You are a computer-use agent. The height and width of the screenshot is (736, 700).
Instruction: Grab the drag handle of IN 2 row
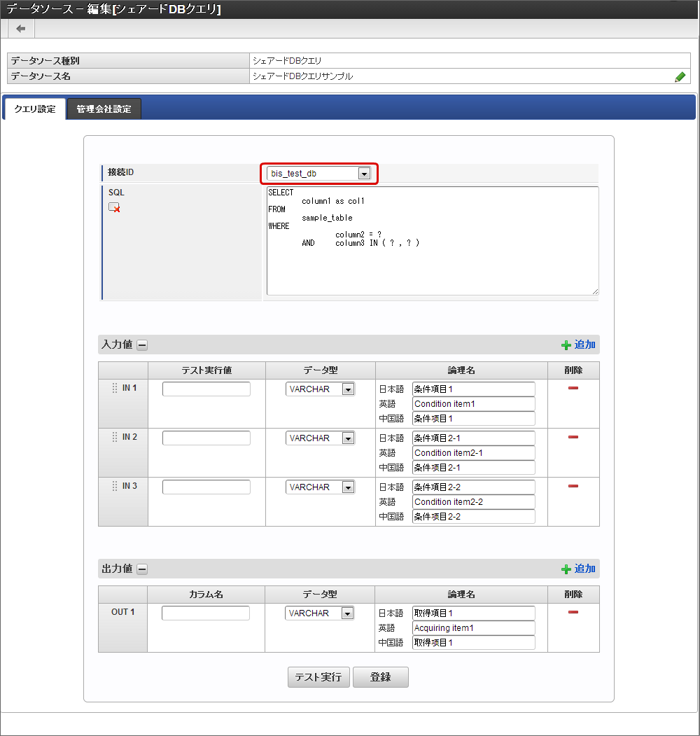point(115,437)
